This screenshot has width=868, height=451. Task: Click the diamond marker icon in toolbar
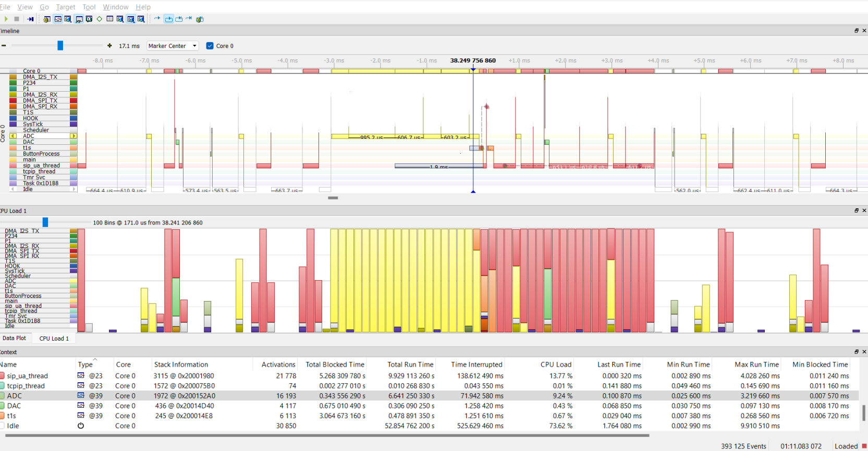pos(99,19)
